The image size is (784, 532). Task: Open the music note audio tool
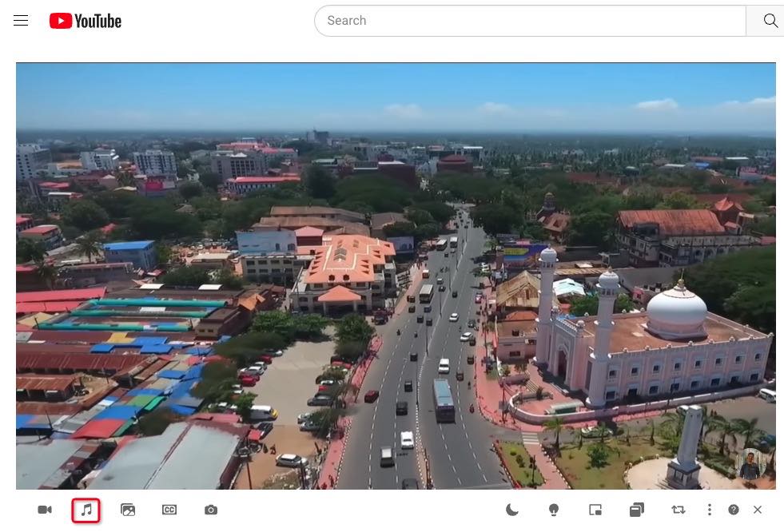click(87, 509)
